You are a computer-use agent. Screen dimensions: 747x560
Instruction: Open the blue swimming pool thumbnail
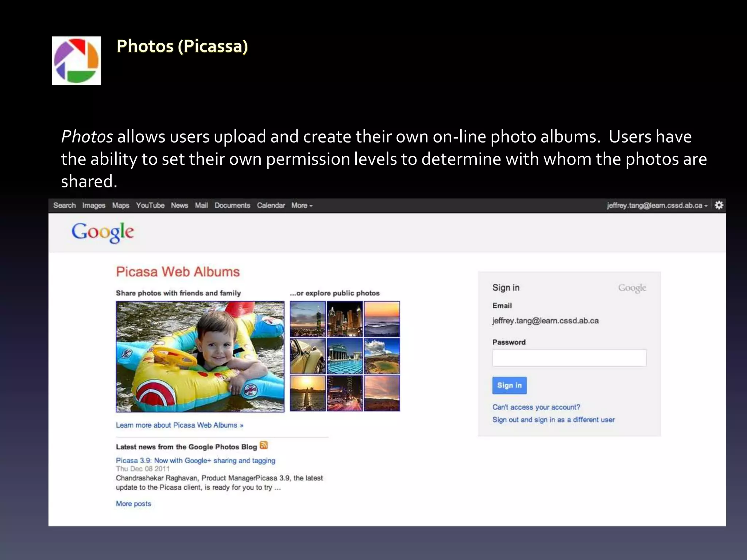[x=345, y=356]
